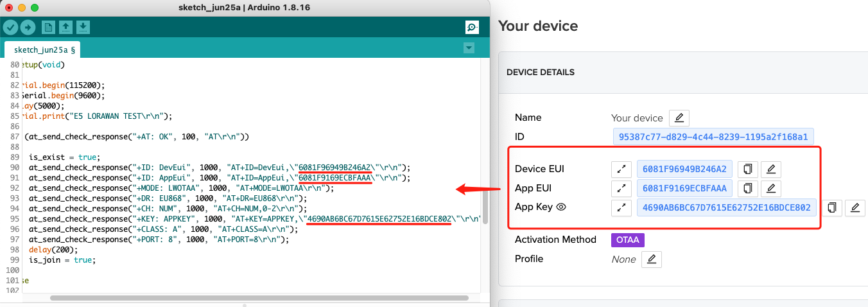Click the Verify sketch checkmark button
Image resolution: width=868 pixels, height=307 pixels.
point(10,27)
